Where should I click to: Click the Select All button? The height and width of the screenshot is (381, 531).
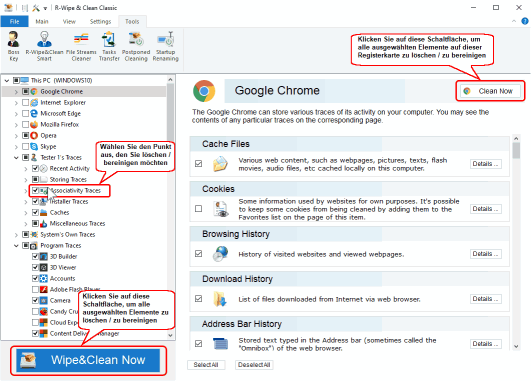(206, 365)
